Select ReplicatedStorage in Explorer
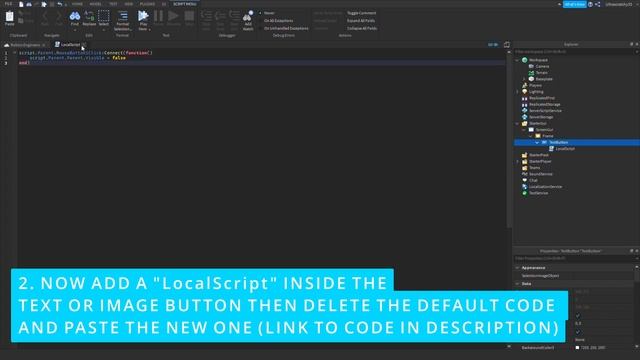The height and width of the screenshot is (360, 640). coord(544,104)
